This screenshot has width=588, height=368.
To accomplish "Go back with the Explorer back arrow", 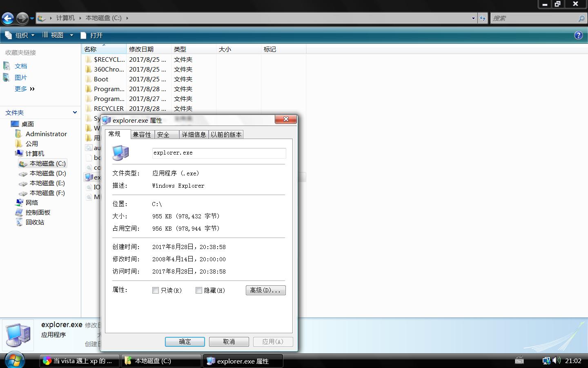I will click(8, 18).
